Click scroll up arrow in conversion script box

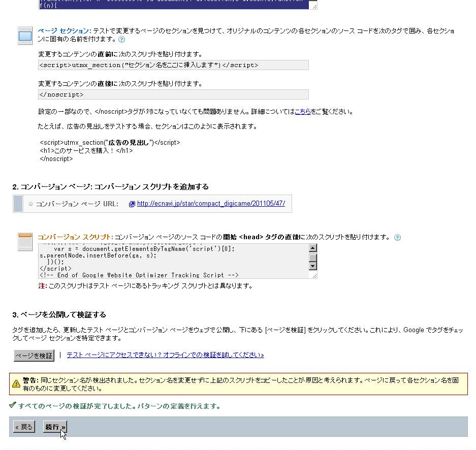pyautogui.click(x=313, y=248)
